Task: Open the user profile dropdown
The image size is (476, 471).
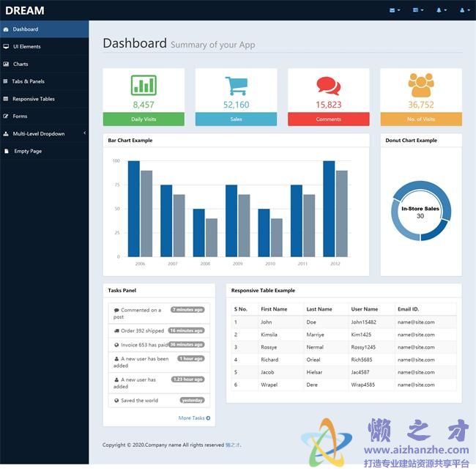Action: point(464,10)
